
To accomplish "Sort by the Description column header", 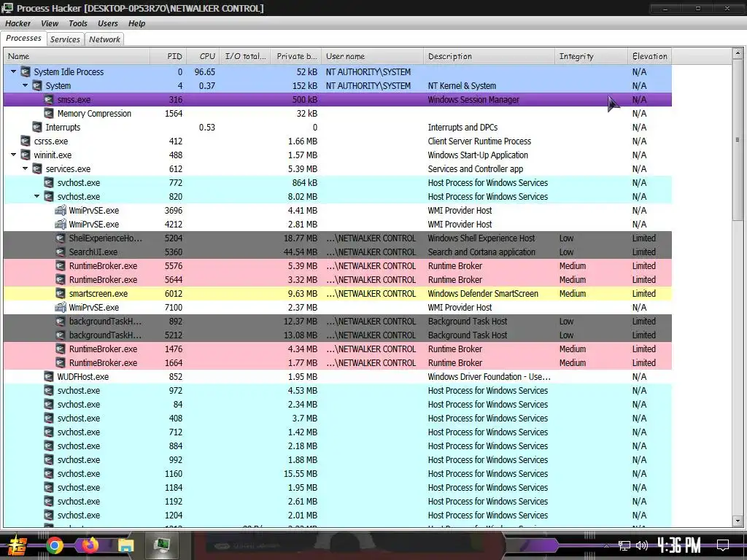I will click(489, 56).
